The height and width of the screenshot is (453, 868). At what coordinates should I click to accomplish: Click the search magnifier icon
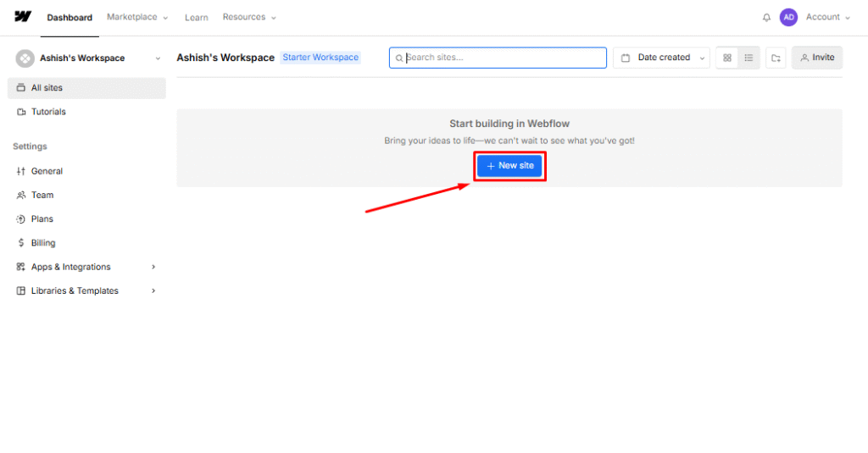coord(398,58)
